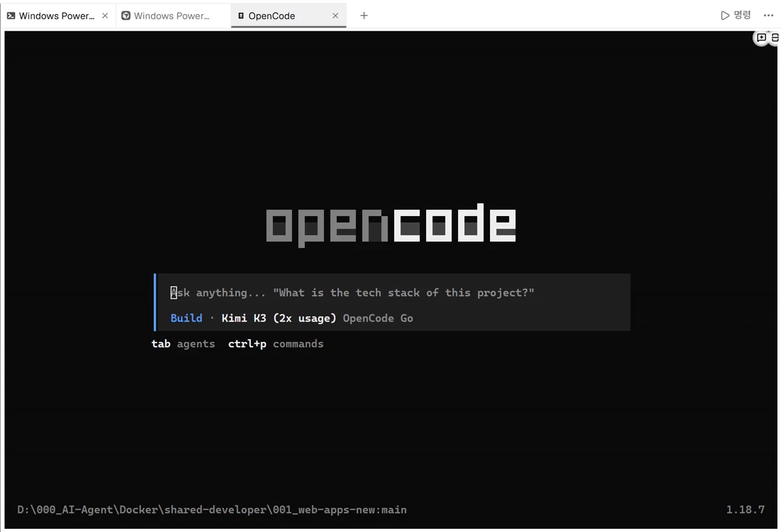The height and width of the screenshot is (532, 782).
Task: Open a new tab with the plus button
Action: [x=364, y=16]
